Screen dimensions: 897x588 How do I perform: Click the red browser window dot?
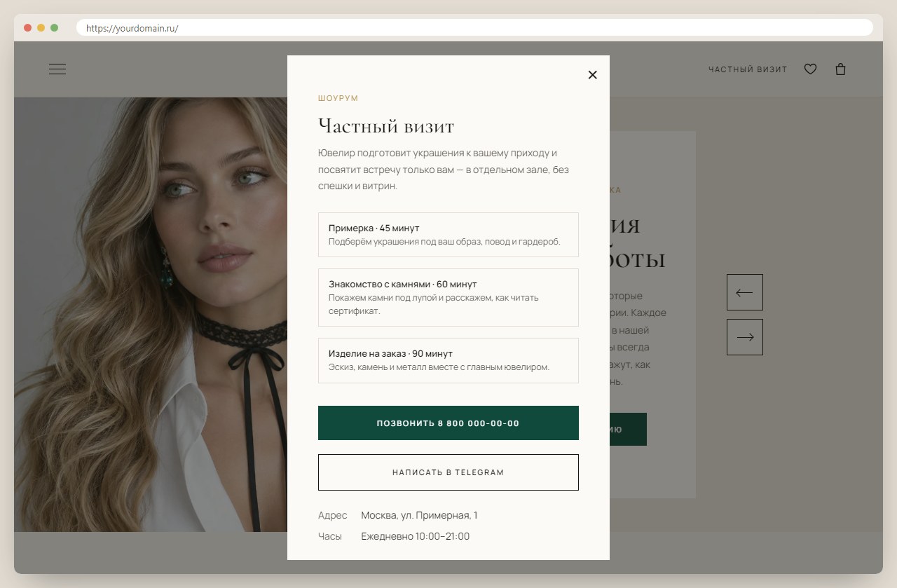(x=27, y=28)
